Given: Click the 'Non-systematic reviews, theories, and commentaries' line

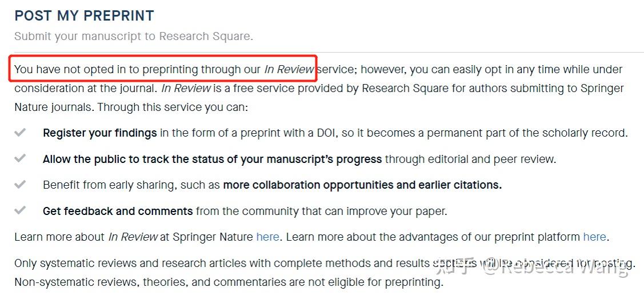Looking at the screenshot, I should tap(229, 282).
